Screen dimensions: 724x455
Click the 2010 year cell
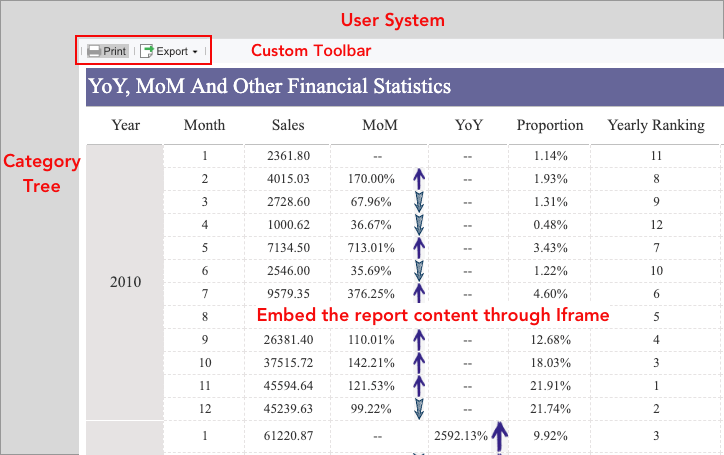pyautogui.click(x=125, y=282)
